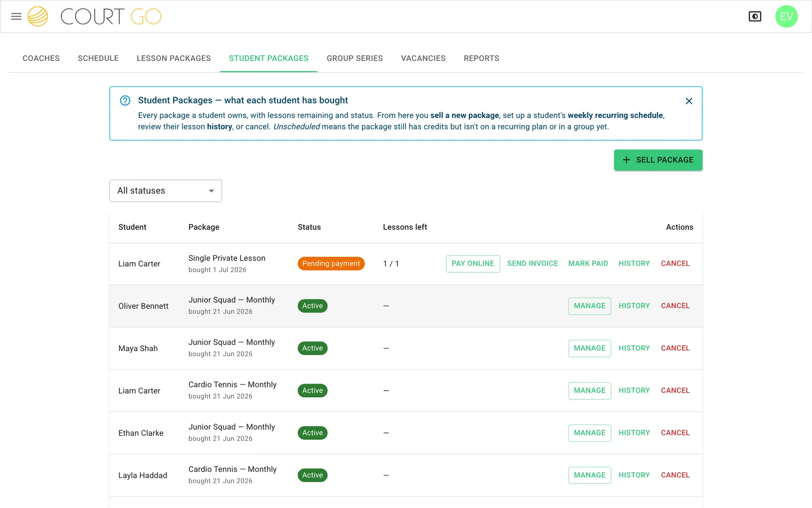Click the Court Go ball logo
812x508 pixels.
[38, 16]
